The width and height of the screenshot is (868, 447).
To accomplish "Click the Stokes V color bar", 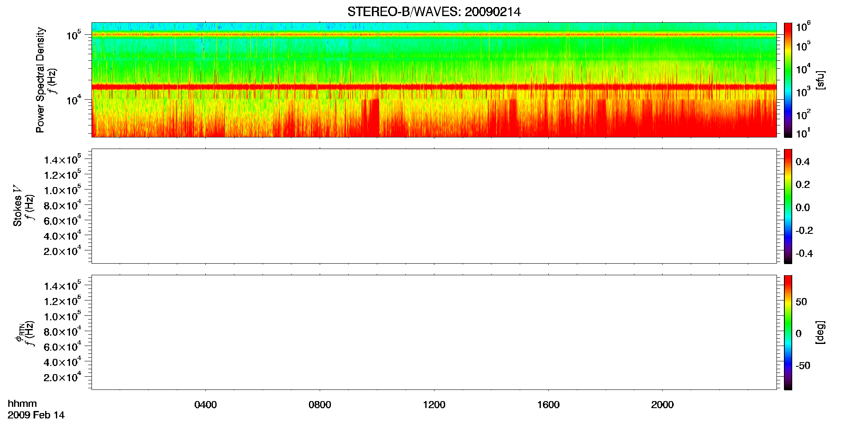I will point(788,206).
